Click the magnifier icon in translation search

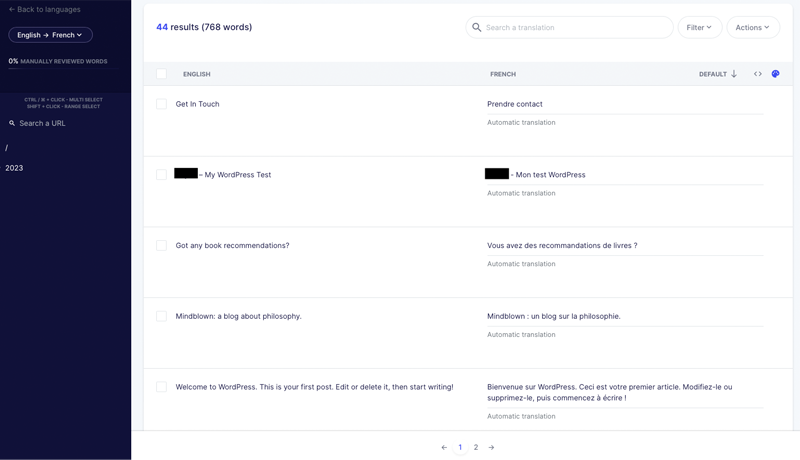coord(477,27)
